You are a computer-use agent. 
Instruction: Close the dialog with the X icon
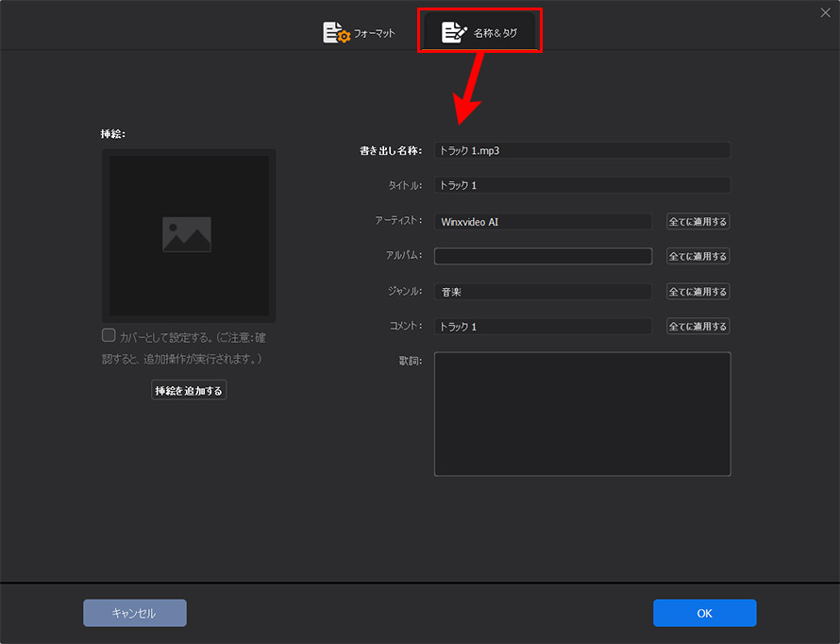(x=825, y=12)
